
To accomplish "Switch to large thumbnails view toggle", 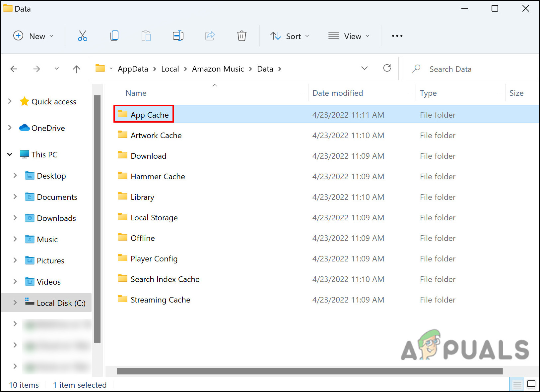I will coord(531,384).
